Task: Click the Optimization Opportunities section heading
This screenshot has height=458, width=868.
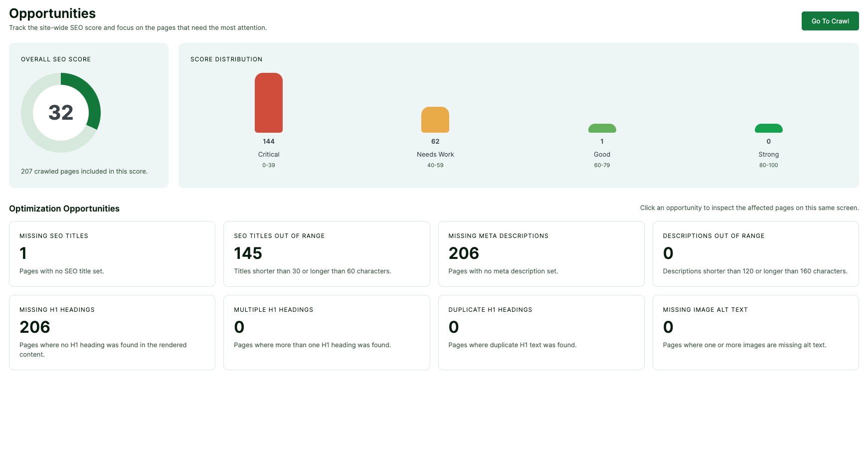Action: pyautogui.click(x=64, y=209)
